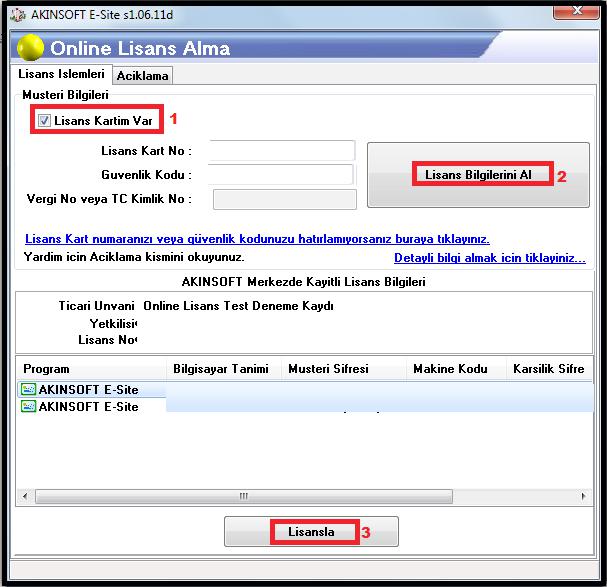Click the second AKINSOFT E-Site row icon
The width and height of the screenshot is (607, 587).
click(28, 406)
